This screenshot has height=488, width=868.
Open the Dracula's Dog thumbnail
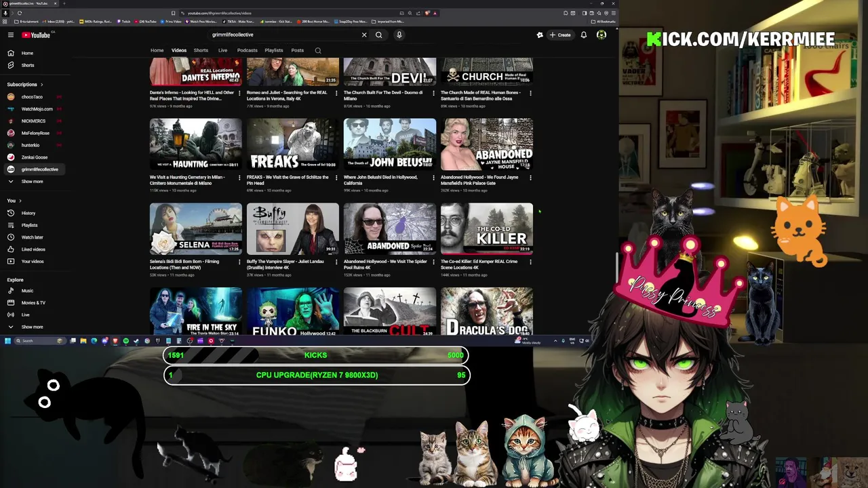[487, 312]
